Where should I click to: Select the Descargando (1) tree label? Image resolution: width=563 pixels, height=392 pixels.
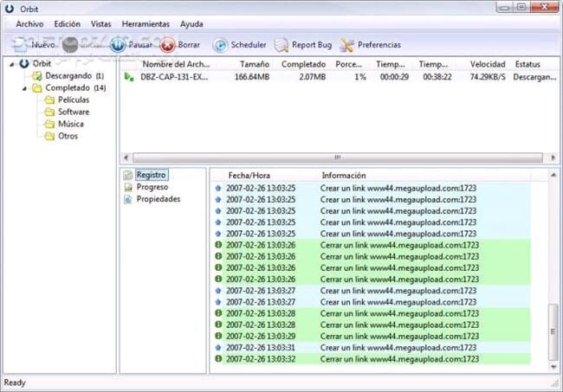[74, 75]
